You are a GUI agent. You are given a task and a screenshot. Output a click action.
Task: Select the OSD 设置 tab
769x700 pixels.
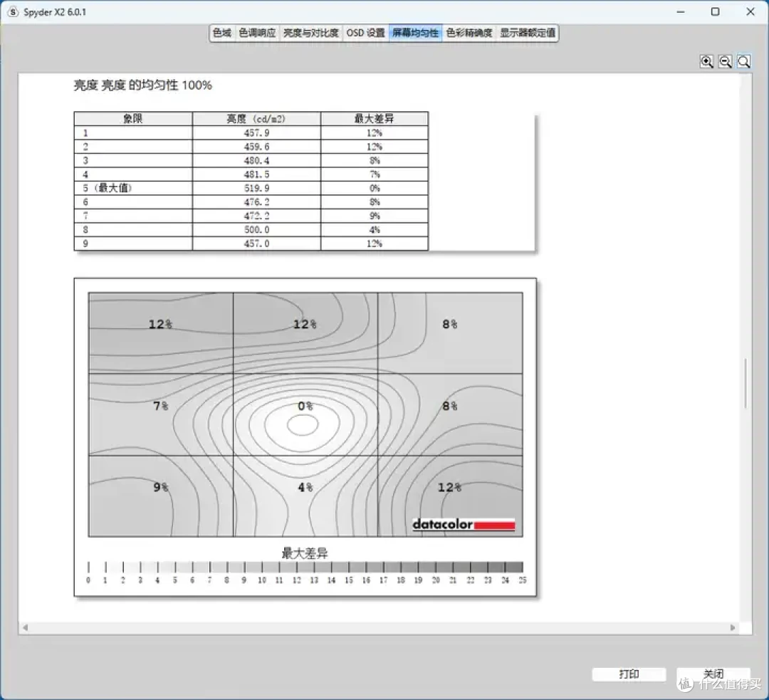click(365, 33)
